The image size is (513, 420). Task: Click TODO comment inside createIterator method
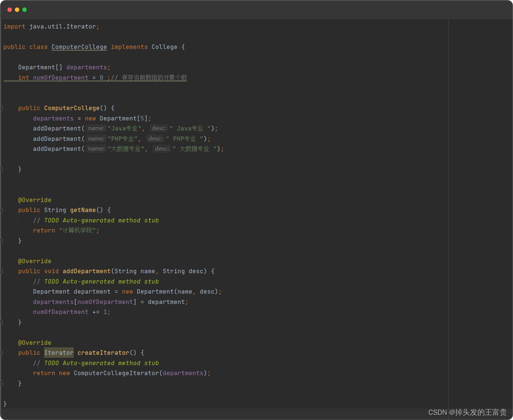[96, 363]
